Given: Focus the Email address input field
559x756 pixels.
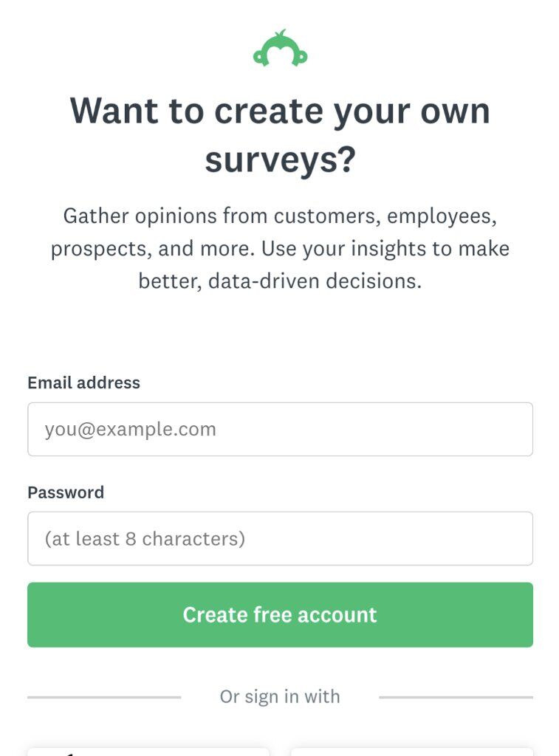Looking at the screenshot, I should [x=280, y=429].
